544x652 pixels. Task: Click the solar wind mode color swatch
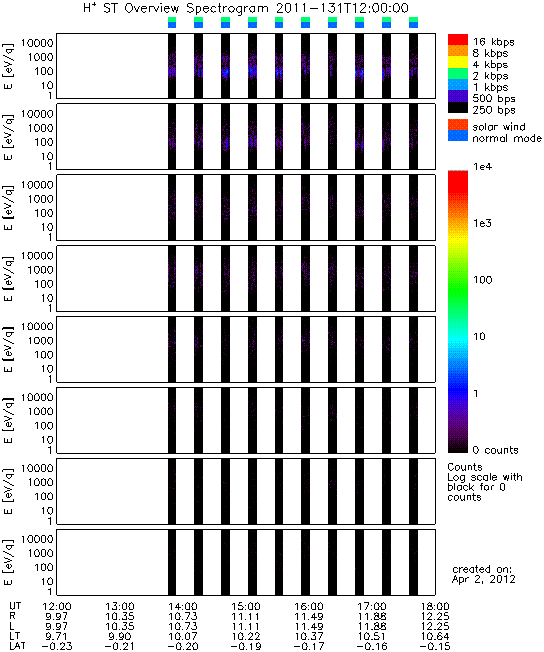(x=458, y=125)
